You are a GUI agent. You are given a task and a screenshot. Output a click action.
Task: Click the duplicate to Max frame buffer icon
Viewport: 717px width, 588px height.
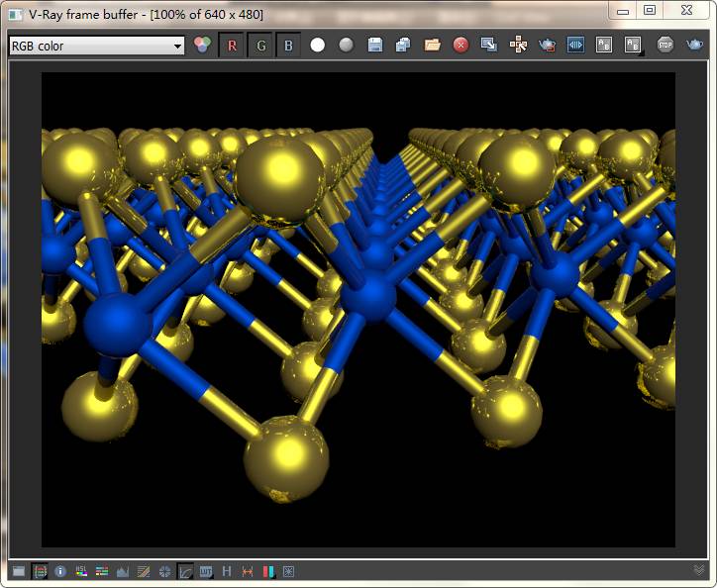[x=489, y=46]
